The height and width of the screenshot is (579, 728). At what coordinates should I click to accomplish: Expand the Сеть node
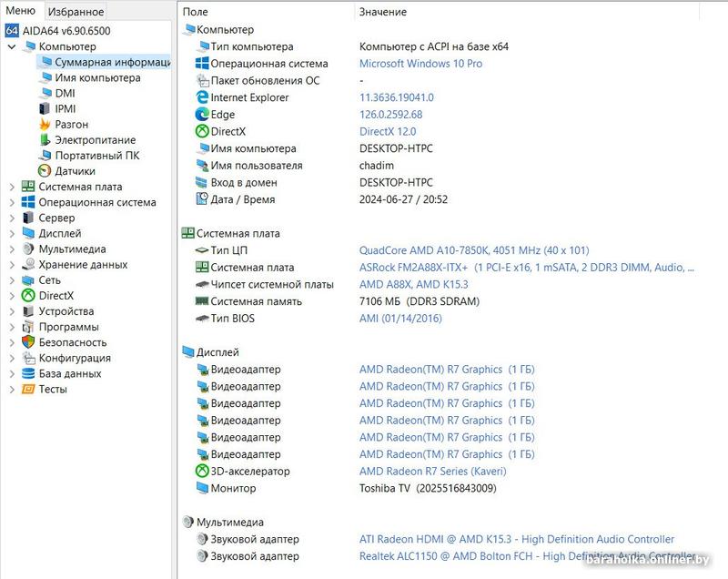[12, 280]
